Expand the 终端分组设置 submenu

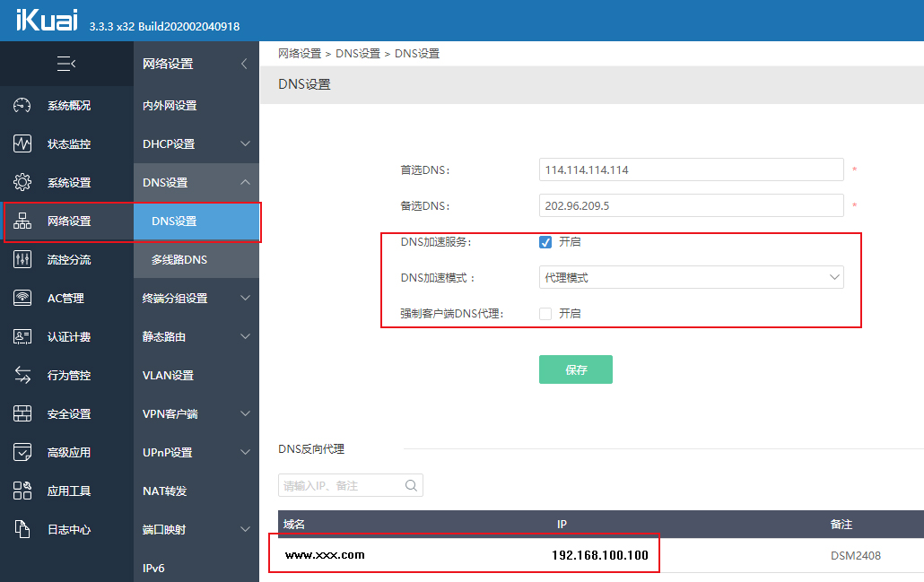245,299
